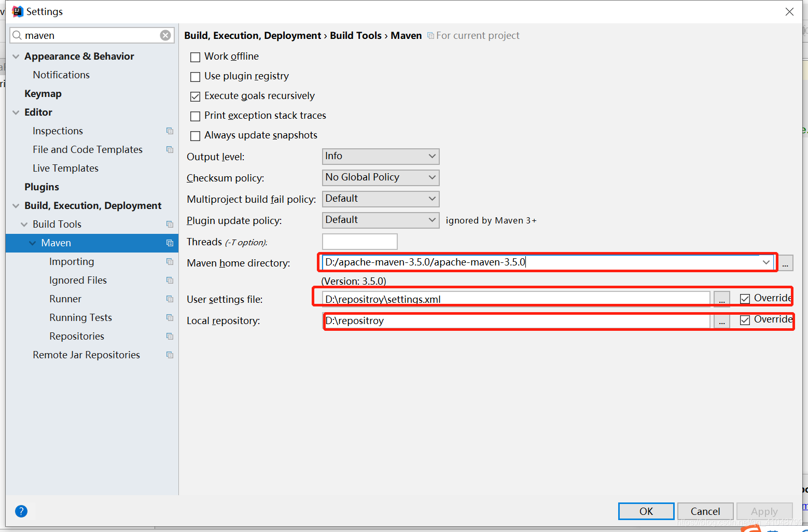Collapse the Build Tools tree node
Image resolution: width=808 pixels, height=532 pixels.
coord(24,224)
